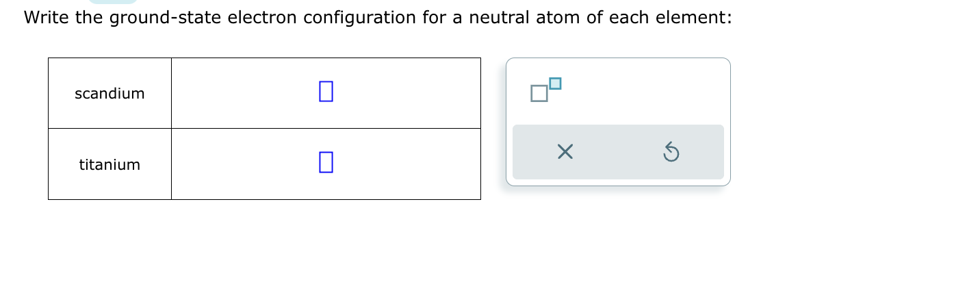This screenshot has height=304, width=980.
Task: Insert superscript exponent template from palette
Action: 545,90
